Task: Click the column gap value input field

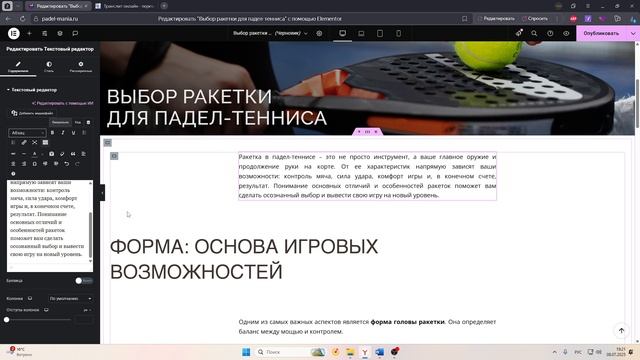Action: click(84, 320)
